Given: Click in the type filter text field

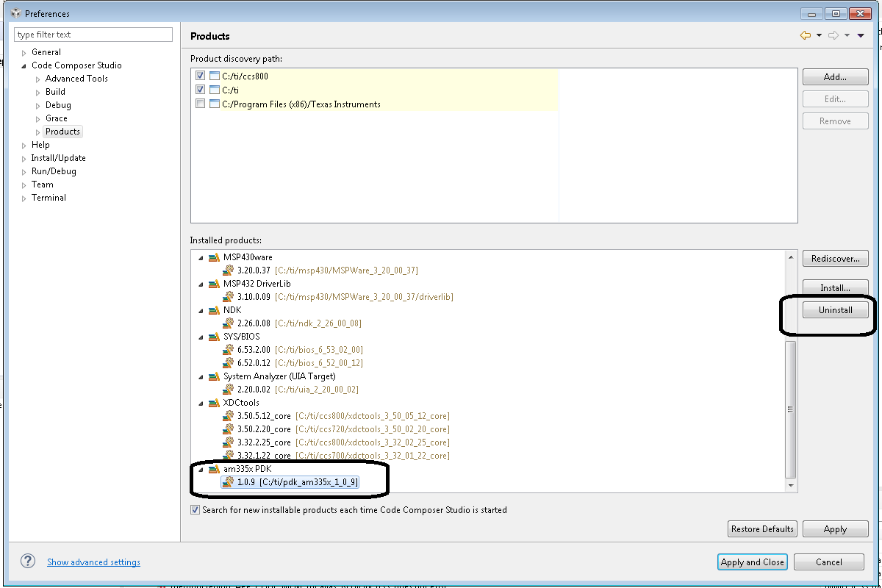Looking at the screenshot, I should 93,35.
